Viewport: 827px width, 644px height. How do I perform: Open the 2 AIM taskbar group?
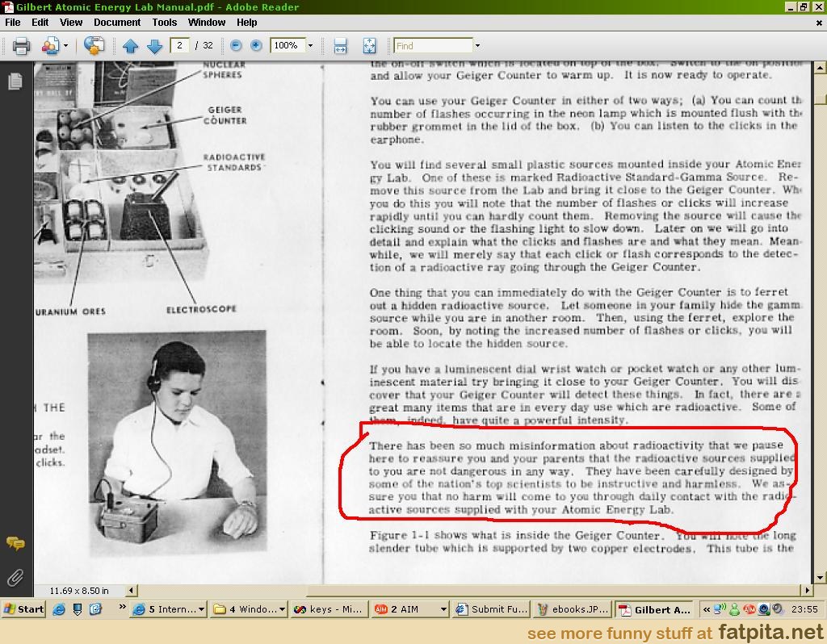[411, 609]
